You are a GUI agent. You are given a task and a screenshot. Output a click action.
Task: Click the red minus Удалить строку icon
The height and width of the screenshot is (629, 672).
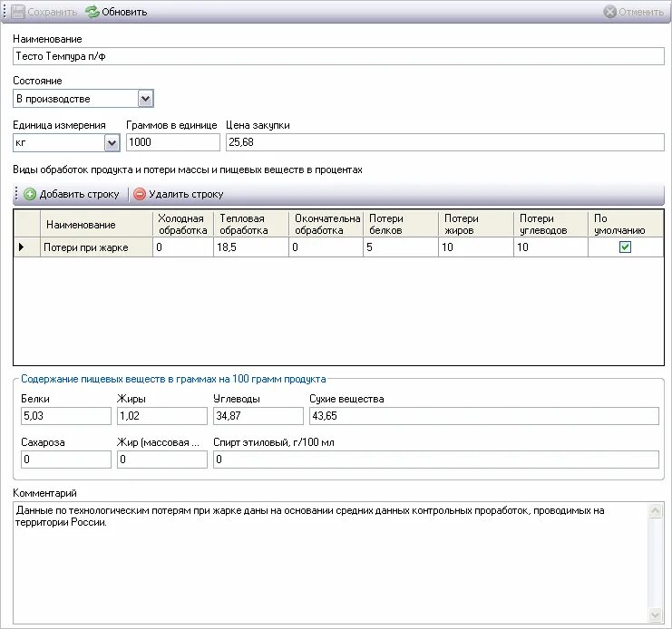[140, 194]
